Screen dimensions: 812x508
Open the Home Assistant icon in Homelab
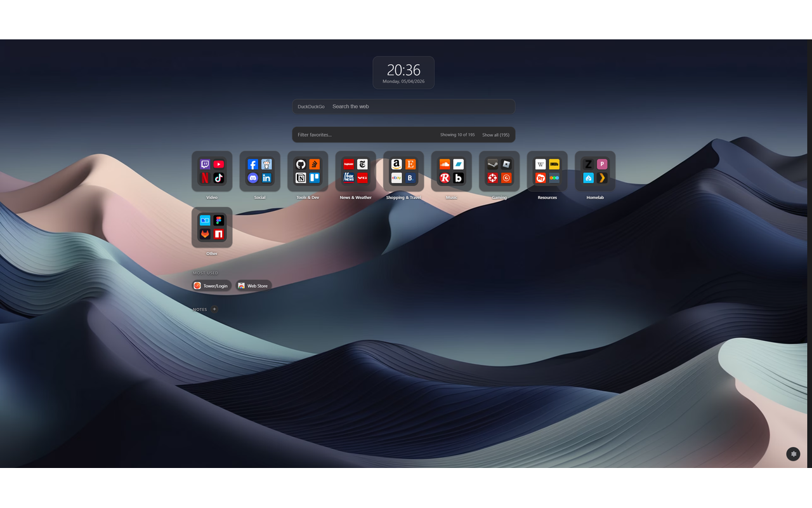[588, 178]
